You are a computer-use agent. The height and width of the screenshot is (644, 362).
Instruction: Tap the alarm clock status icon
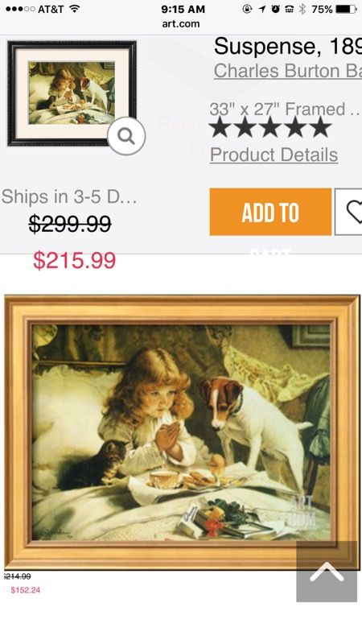(x=275, y=9)
